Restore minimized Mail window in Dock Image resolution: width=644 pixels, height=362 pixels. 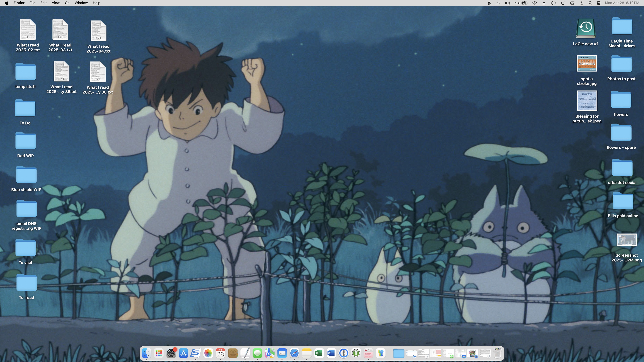tap(460, 354)
